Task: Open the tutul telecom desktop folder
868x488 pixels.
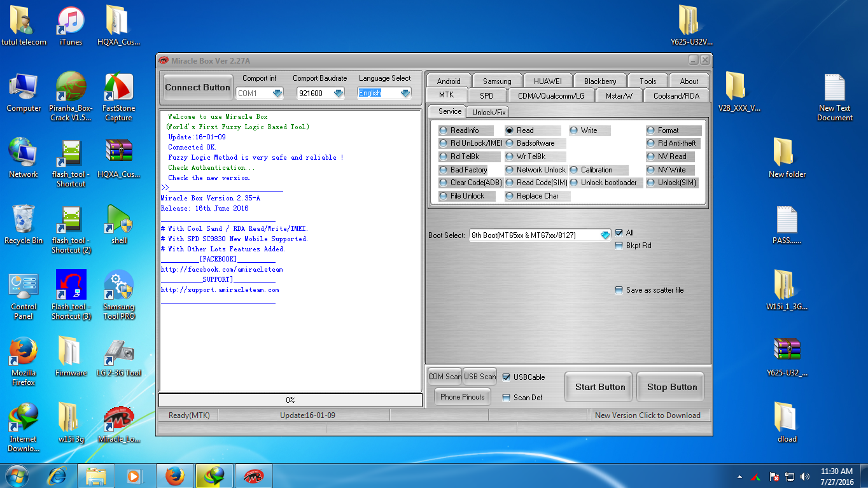Action: pyautogui.click(x=24, y=27)
